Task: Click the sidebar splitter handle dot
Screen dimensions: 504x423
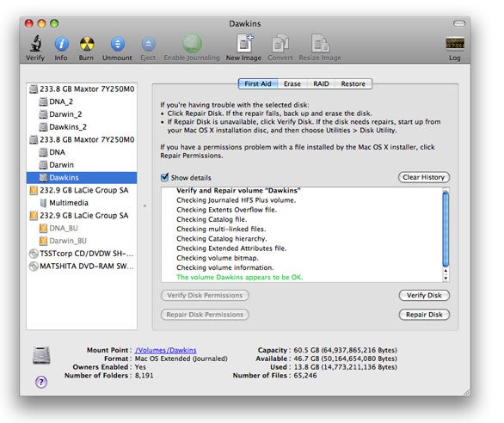Action: (x=144, y=205)
